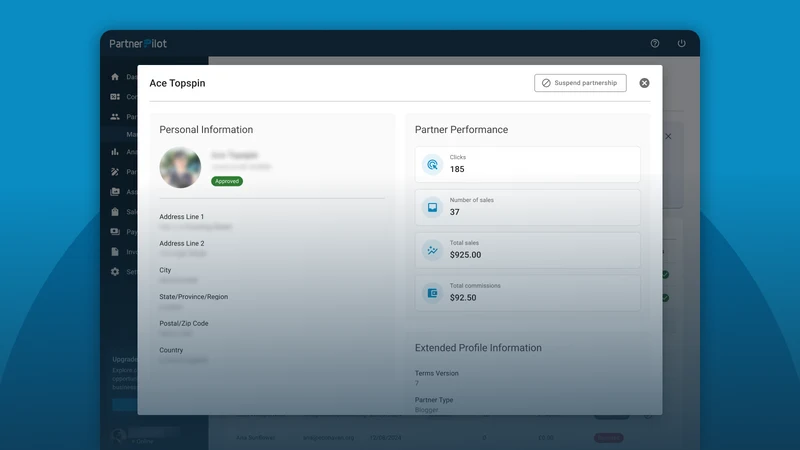Click the Address Line 2 label
Viewport: 800px width, 450px height.
pos(182,243)
